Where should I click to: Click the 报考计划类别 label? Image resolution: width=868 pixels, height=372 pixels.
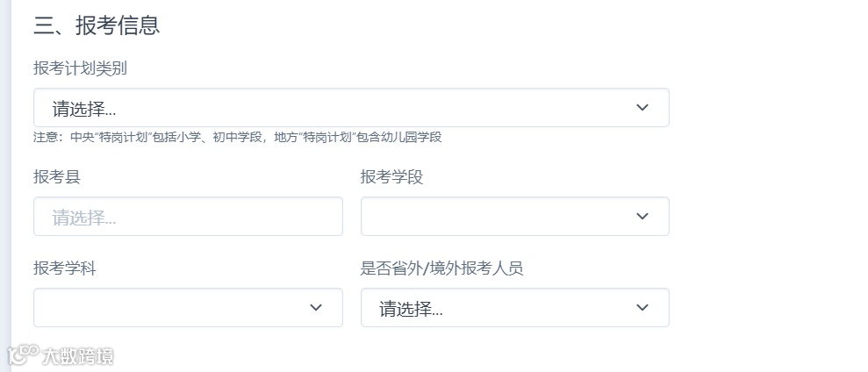tap(81, 68)
